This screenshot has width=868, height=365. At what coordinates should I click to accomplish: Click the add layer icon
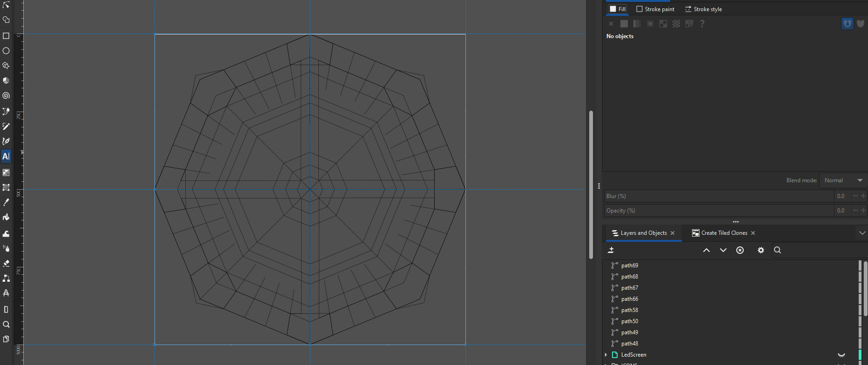coord(611,250)
